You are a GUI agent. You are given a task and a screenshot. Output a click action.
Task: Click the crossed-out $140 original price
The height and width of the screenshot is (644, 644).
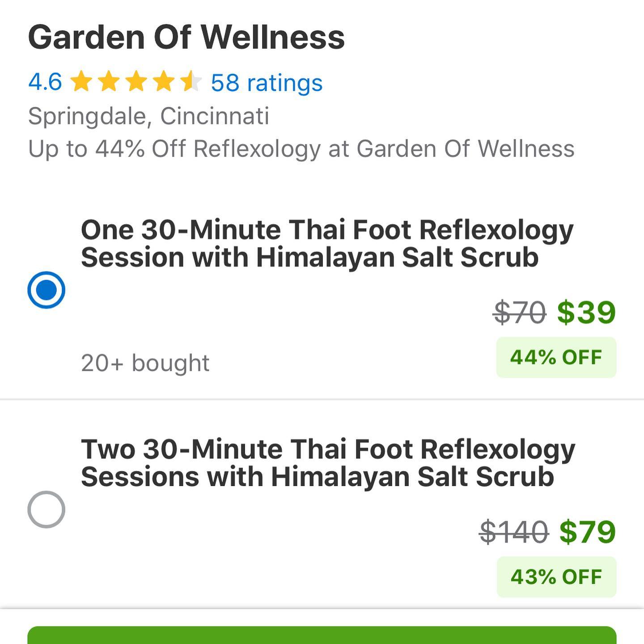click(513, 532)
